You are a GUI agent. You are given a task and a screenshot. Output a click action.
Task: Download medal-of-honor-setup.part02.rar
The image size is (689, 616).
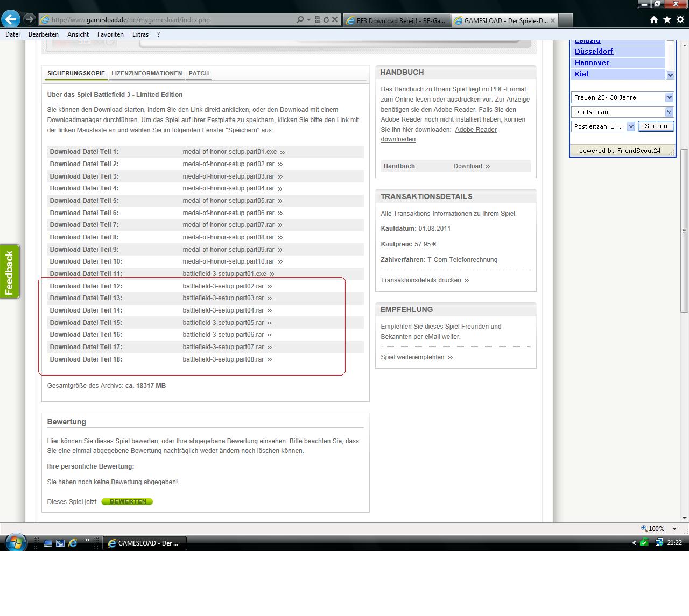pyautogui.click(x=232, y=164)
